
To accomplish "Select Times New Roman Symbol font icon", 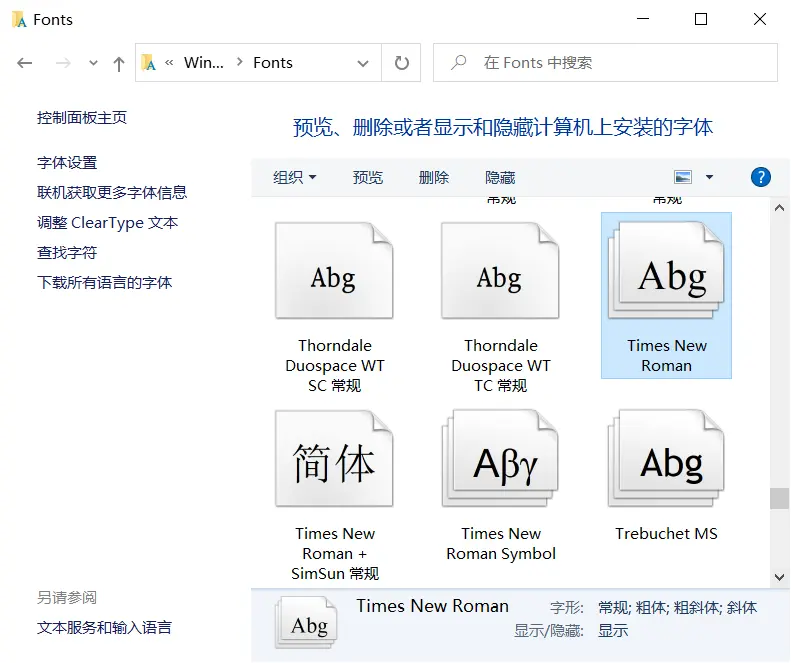I will (500, 458).
